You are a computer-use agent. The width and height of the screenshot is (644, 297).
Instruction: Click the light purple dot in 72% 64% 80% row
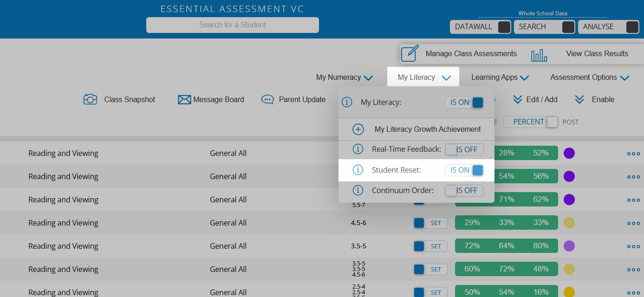pyautogui.click(x=569, y=246)
